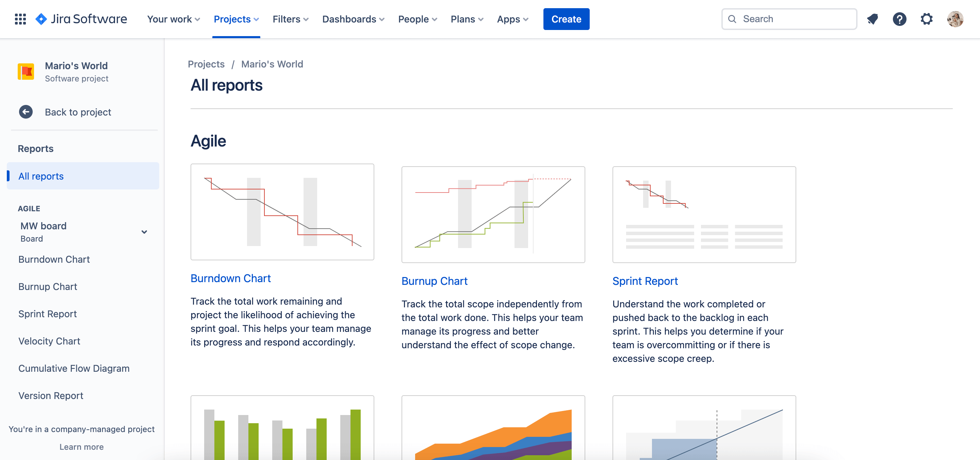Click the All reports menu item

41,176
